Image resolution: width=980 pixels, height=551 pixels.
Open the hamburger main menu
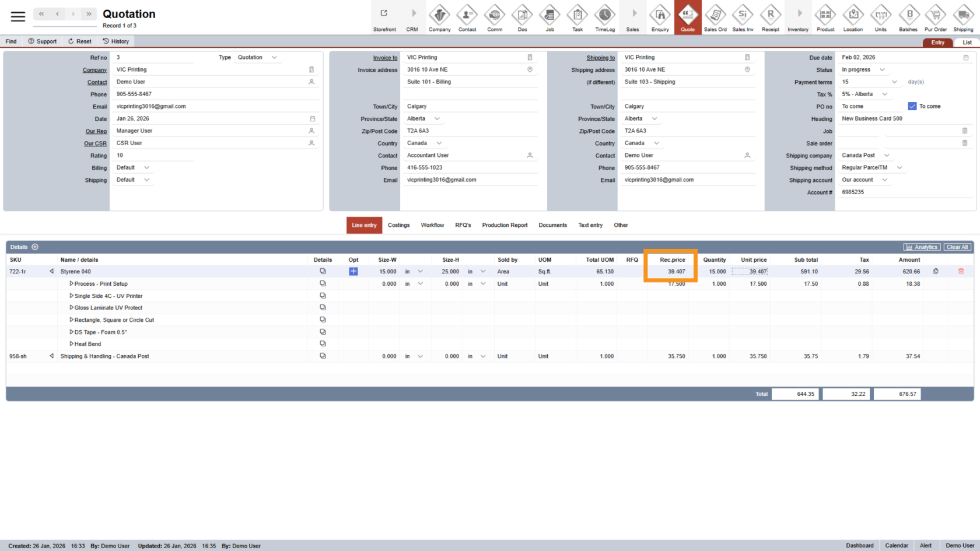tap(18, 16)
